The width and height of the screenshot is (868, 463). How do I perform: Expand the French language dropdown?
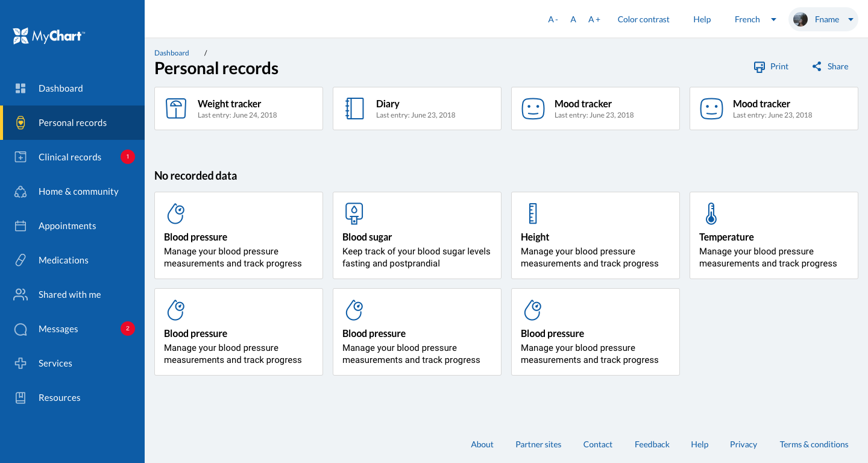coord(755,19)
